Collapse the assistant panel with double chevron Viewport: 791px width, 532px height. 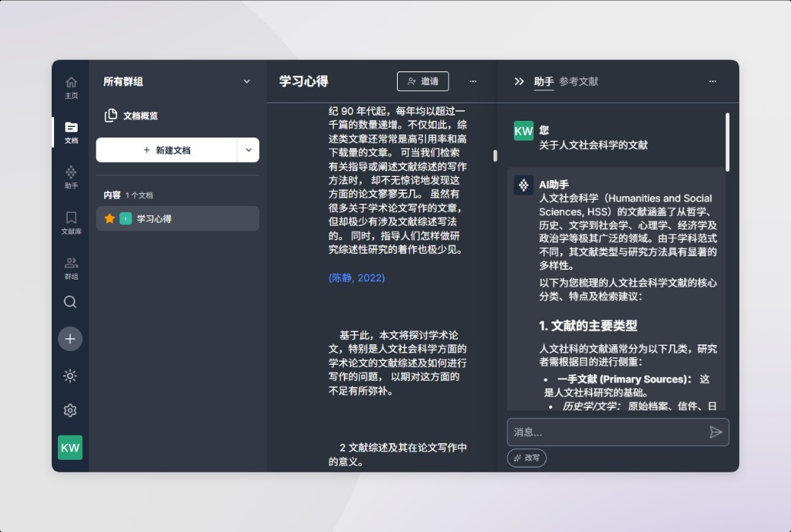point(519,81)
